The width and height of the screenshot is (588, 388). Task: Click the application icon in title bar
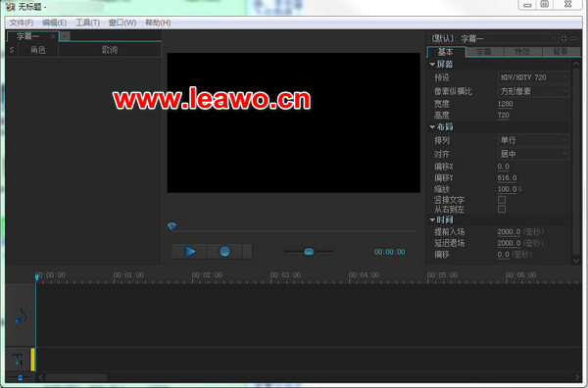[x=10, y=7]
